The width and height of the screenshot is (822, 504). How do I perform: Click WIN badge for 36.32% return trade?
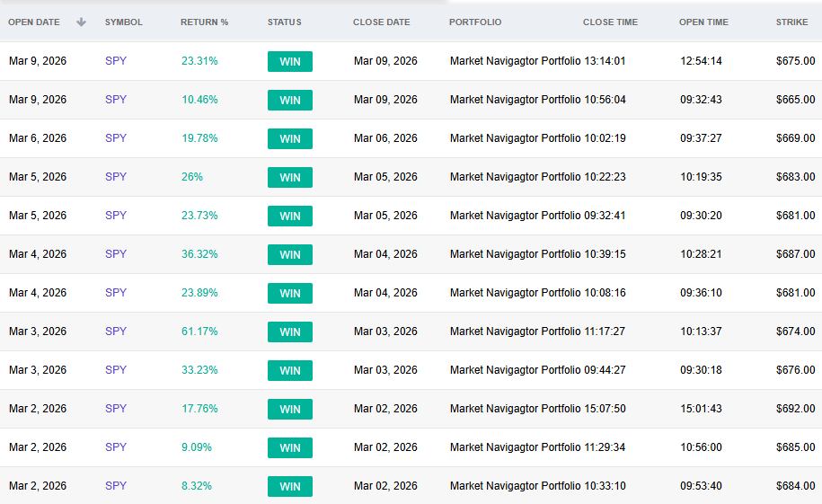tap(289, 254)
